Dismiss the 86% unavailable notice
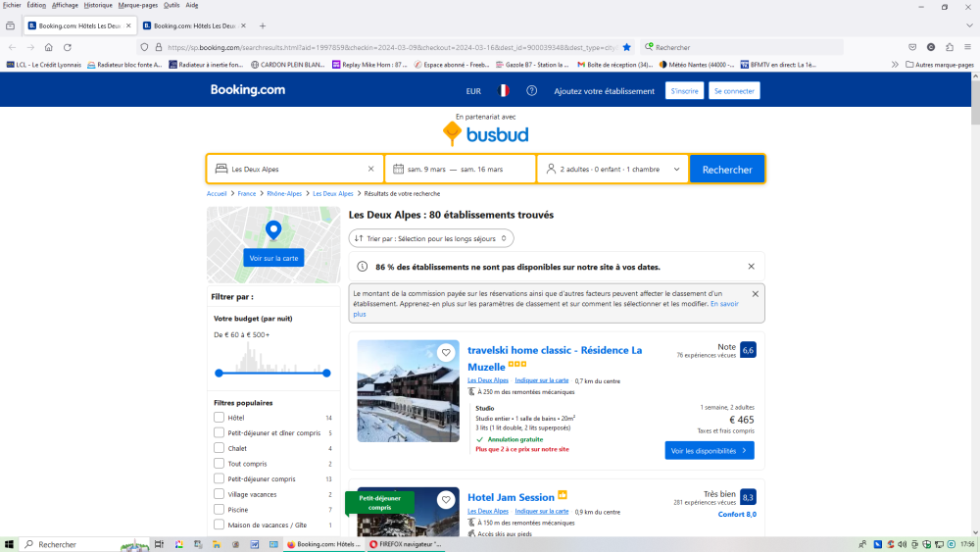980x552 pixels. coord(752,266)
